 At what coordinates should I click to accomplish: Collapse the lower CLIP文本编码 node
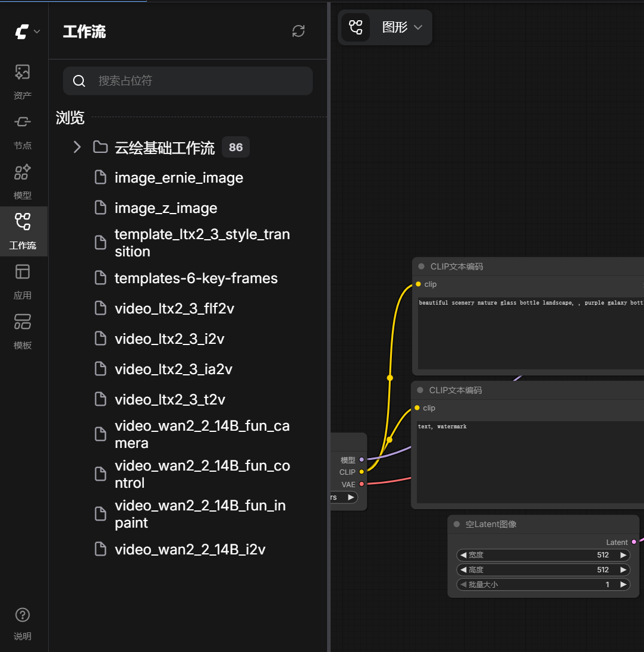[420, 390]
